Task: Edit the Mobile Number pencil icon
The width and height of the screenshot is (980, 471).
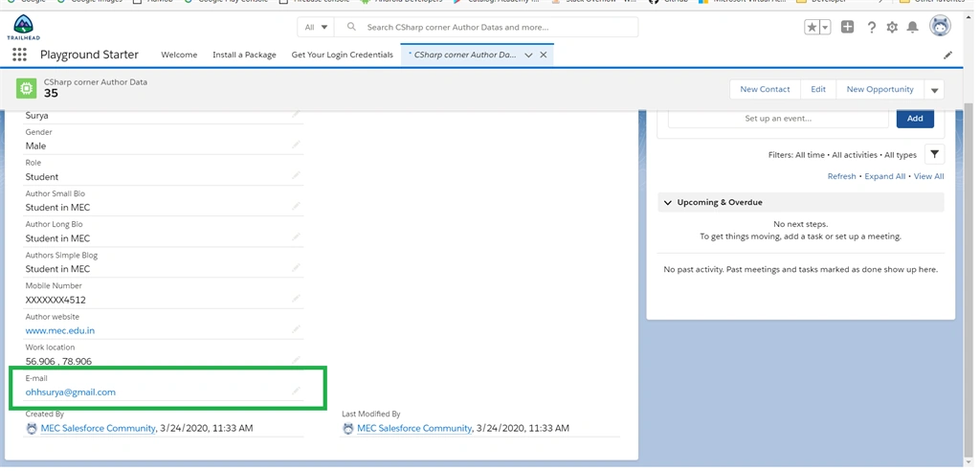Action: [x=296, y=299]
